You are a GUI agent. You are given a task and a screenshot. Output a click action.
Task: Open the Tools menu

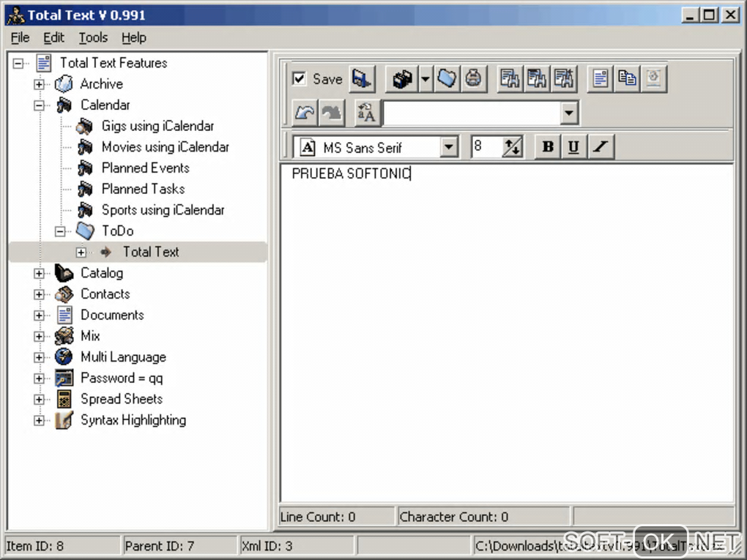(x=93, y=37)
